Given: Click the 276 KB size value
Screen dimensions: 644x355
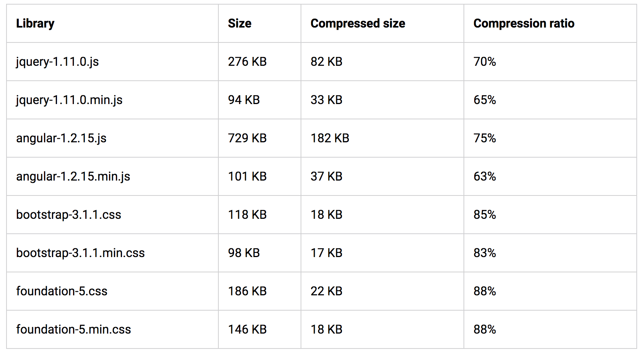Looking at the screenshot, I should pyautogui.click(x=247, y=62).
